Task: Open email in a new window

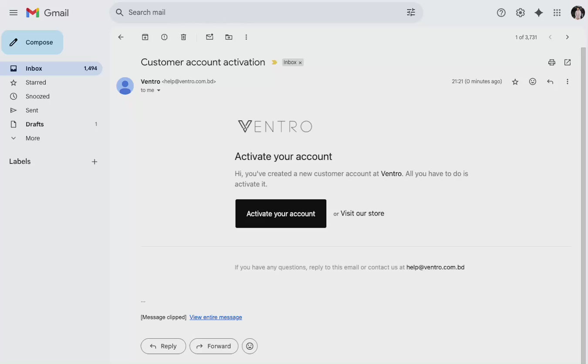Action: 567,62
